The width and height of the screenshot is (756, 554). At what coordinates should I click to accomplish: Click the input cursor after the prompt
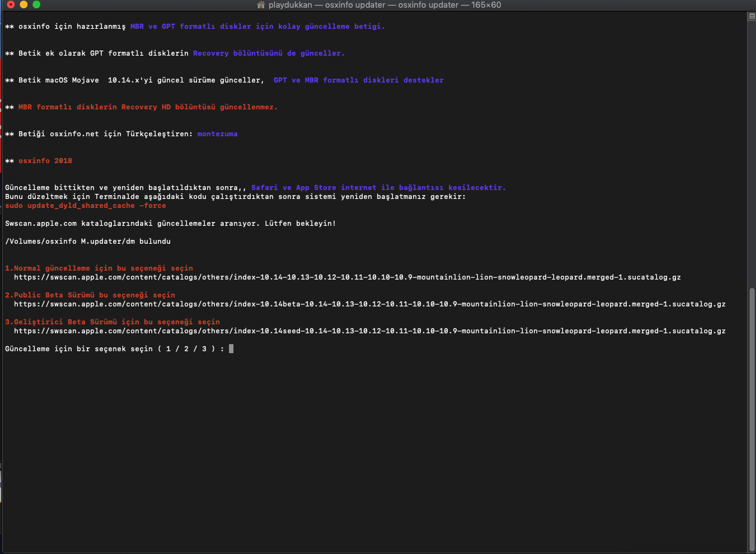point(231,349)
